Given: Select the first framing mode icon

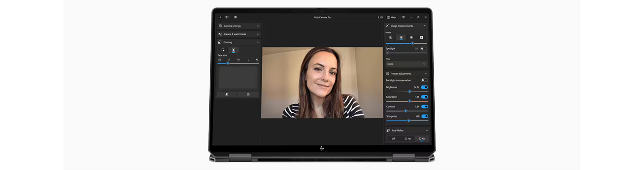Looking at the screenshot, I should [223, 50].
